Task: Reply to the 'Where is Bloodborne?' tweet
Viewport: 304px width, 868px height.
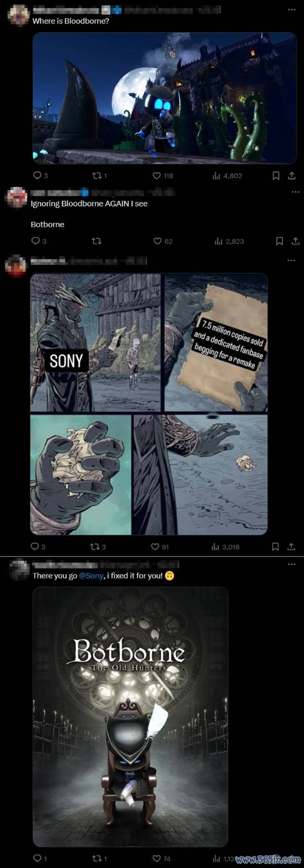Action: 40,175
